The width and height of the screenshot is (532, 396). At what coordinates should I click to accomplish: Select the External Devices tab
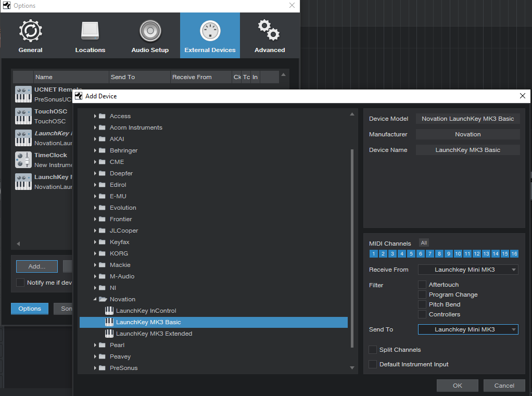click(x=210, y=35)
